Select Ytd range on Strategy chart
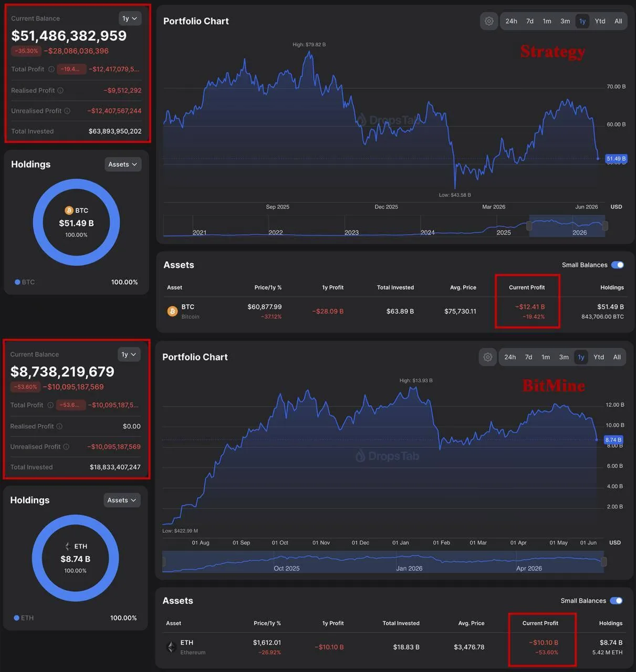636x672 pixels. (x=600, y=21)
